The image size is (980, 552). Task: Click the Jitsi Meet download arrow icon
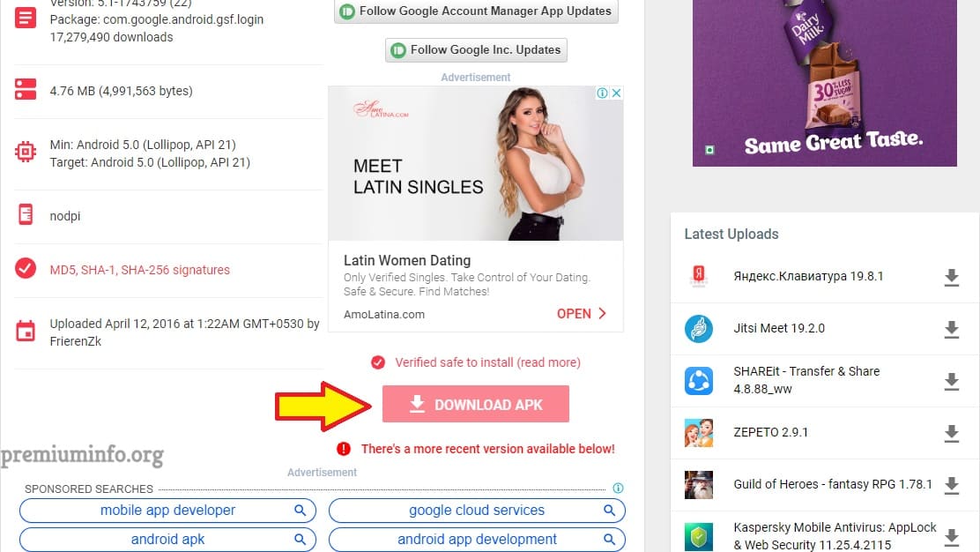tap(951, 330)
